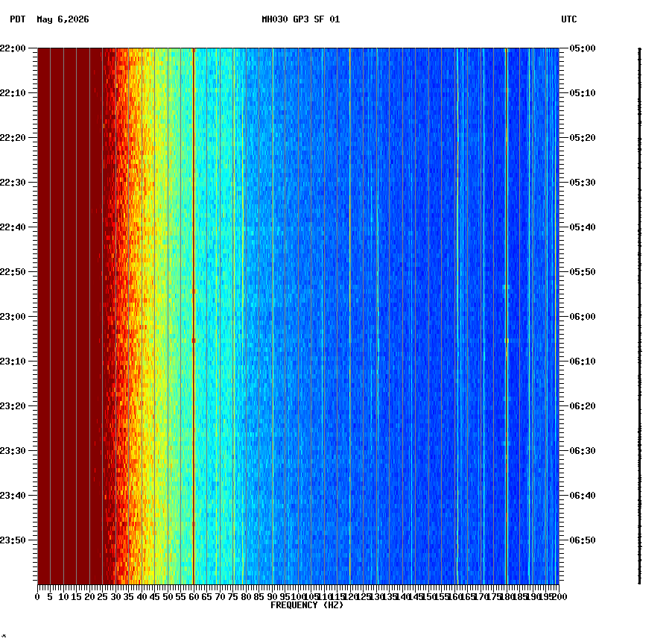Image resolution: width=672 pixels, height=644 pixels.
Task: Click the 22:20 PDT time label
Action: [x=13, y=138]
